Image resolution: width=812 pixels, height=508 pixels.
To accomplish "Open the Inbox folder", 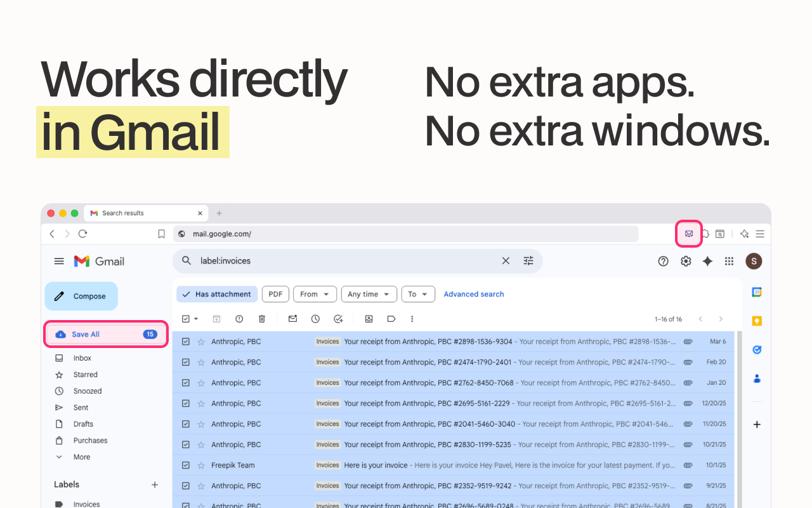I will click(82, 358).
